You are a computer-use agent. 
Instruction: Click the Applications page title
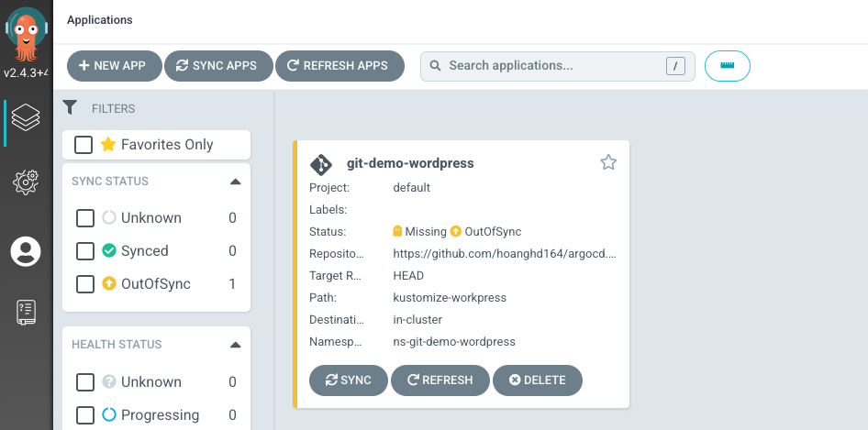[100, 20]
